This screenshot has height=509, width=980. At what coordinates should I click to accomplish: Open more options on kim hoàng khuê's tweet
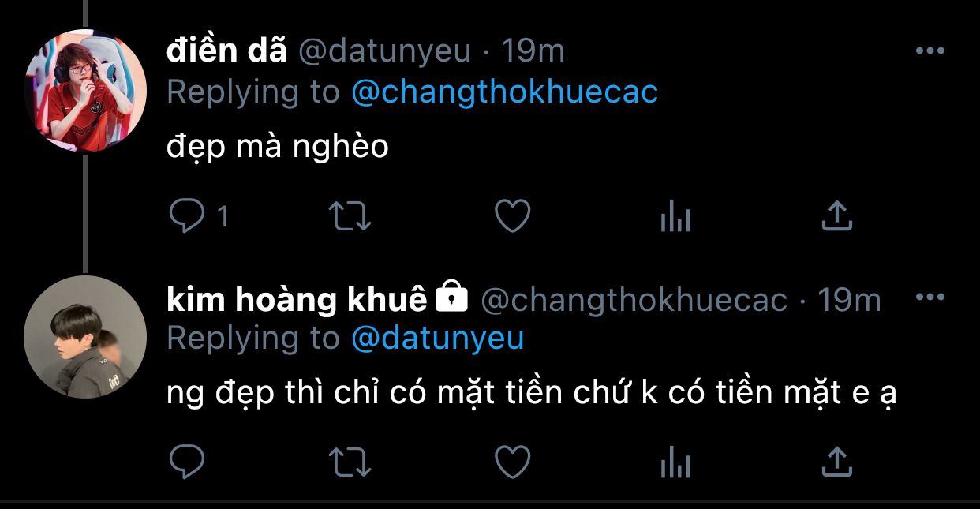tap(930, 298)
